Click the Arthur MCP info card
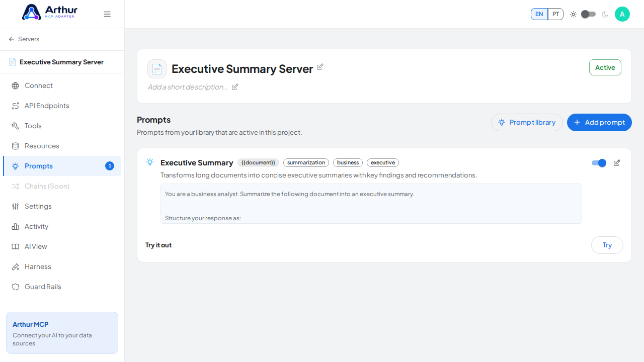Screen dimensions: 644x362 pyautogui.click(x=62, y=333)
